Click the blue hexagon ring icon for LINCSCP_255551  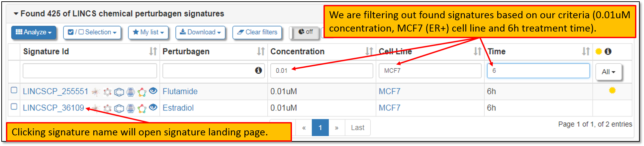[119, 92]
